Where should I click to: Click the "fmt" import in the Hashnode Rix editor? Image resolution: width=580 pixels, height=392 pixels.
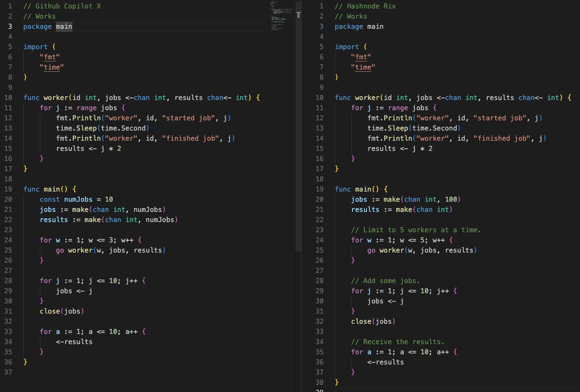[361, 57]
